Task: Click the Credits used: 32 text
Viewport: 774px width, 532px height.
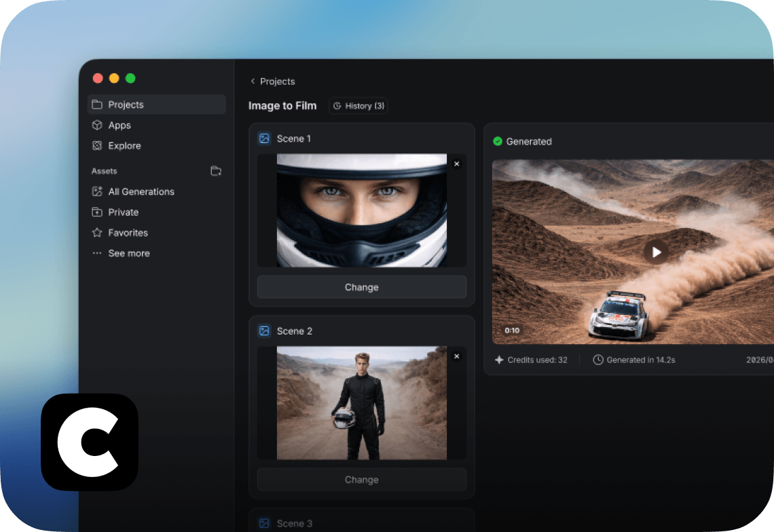Action: pyautogui.click(x=537, y=360)
